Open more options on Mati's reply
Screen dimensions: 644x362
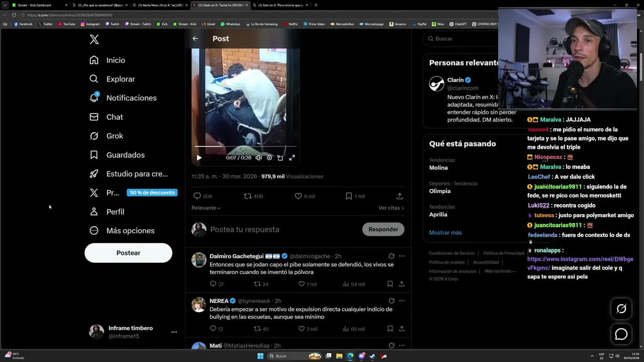click(401, 345)
